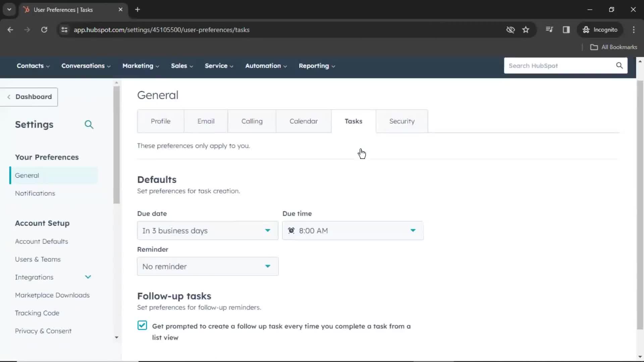Click the clock icon next to 8:00 AM
The image size is (644, 362).
[x=291, y=230]
